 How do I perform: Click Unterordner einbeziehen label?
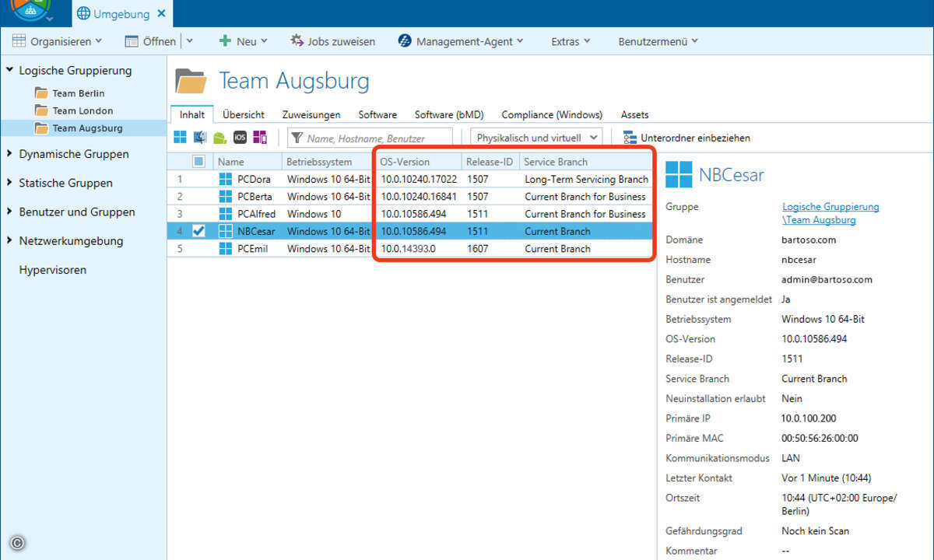tap(696, 138)
